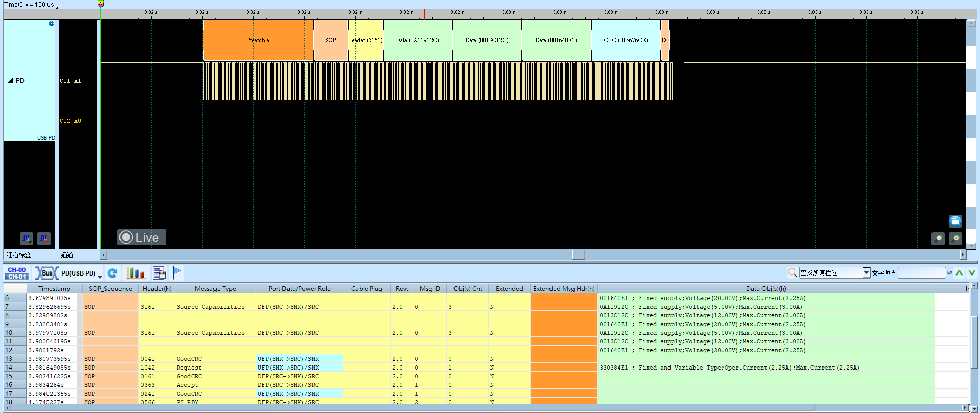Click the Bus decode icon

46,273
